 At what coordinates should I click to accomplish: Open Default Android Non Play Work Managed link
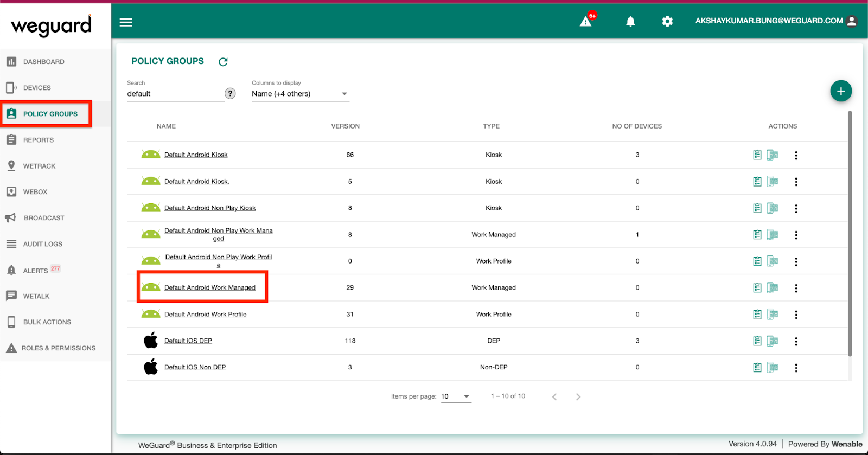click(219, 234)
